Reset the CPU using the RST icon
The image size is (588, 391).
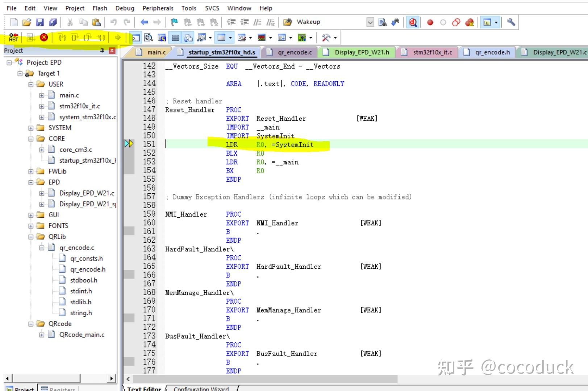[x=14, y=37]
